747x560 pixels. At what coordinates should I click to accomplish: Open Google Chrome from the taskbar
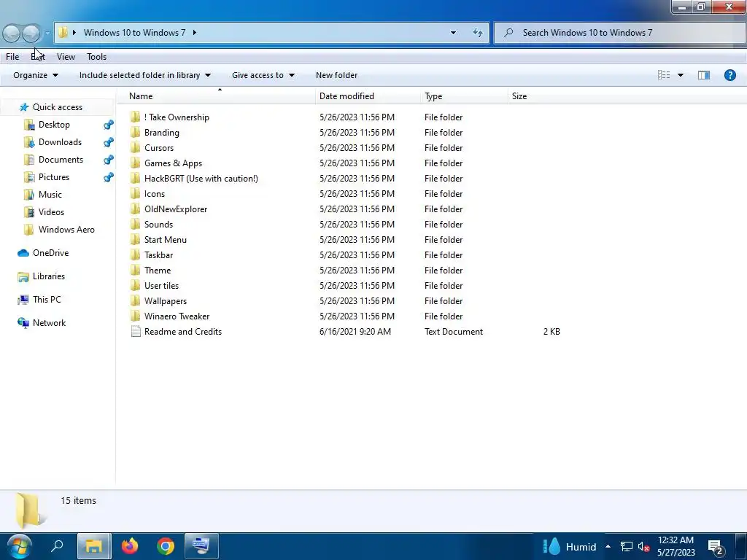click(x=166, y=546)
